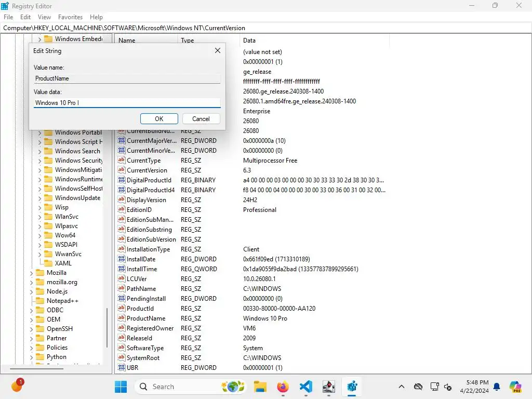Viewport: 532px width, 399px height.
Task: Click the CurrentMajorVersionNumber DWORD icon
Action: click(x=122, y=140)
